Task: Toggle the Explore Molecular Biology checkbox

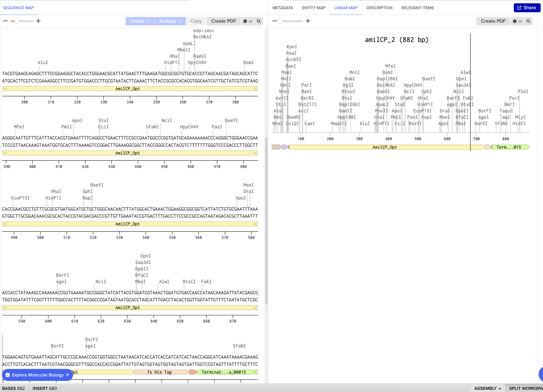Action: pos(8,375)
